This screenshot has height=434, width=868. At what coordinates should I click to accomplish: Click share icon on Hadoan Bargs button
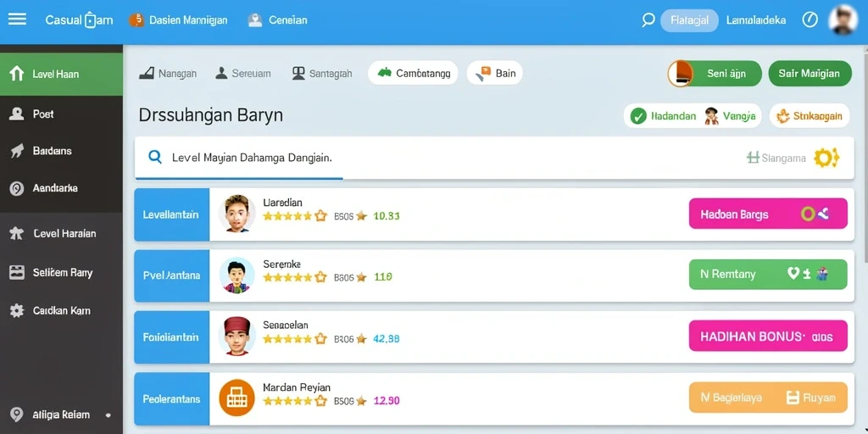click(823, 214)
